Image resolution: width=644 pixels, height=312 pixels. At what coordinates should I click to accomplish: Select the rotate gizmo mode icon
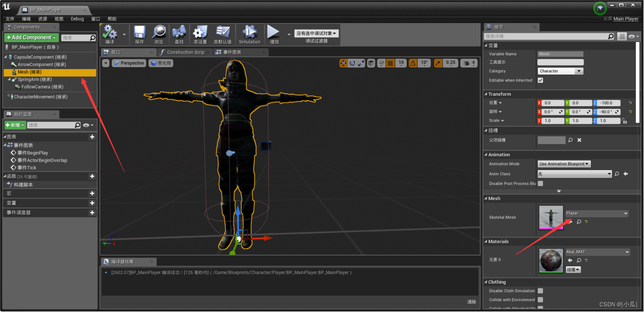[352, 63]
